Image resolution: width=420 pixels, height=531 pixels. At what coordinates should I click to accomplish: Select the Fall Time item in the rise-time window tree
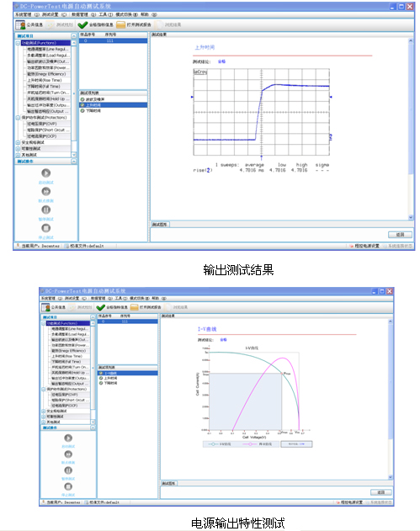click(x=45, y=87)
